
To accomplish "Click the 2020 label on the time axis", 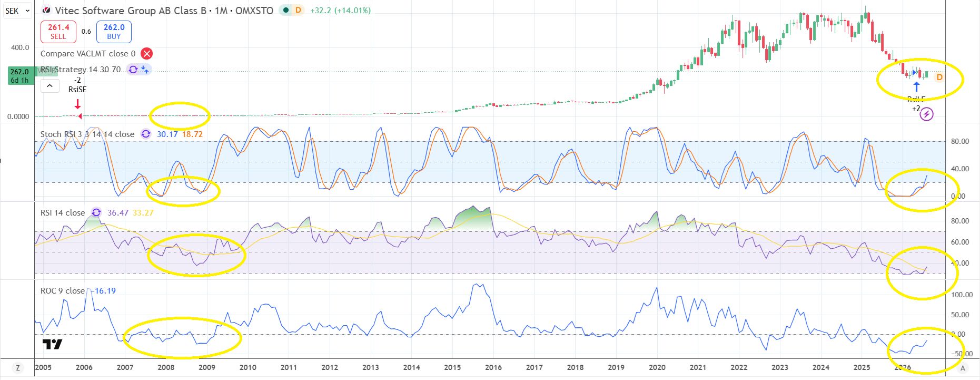I will click(x=657, y=367).
